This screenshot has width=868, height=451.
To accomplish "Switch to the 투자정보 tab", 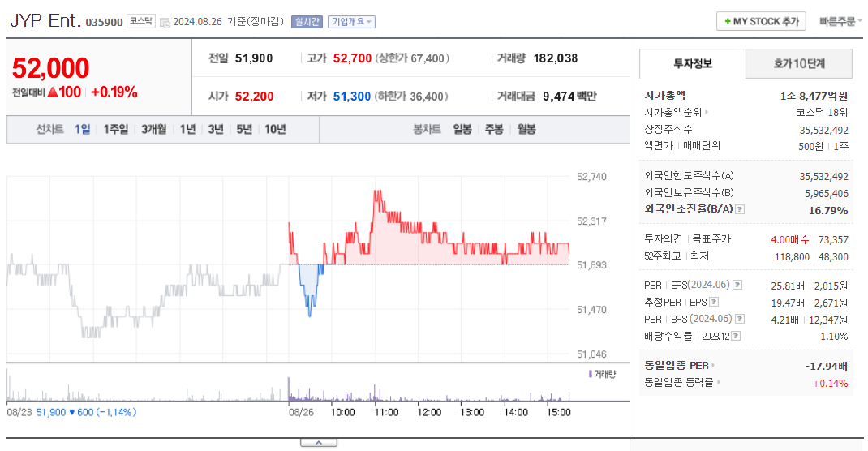I will [x=693, y=63].
